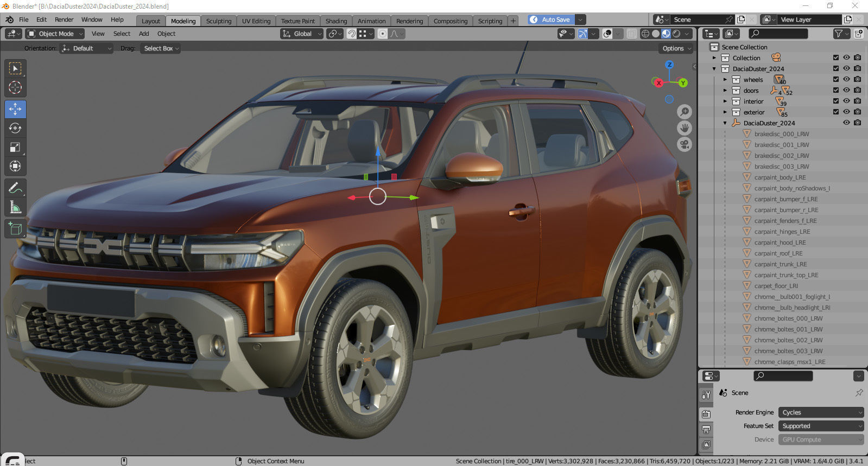Viewport: 868px width, 466px height.
Task: Switch to the Shading workspace tab
Action: 336,21
